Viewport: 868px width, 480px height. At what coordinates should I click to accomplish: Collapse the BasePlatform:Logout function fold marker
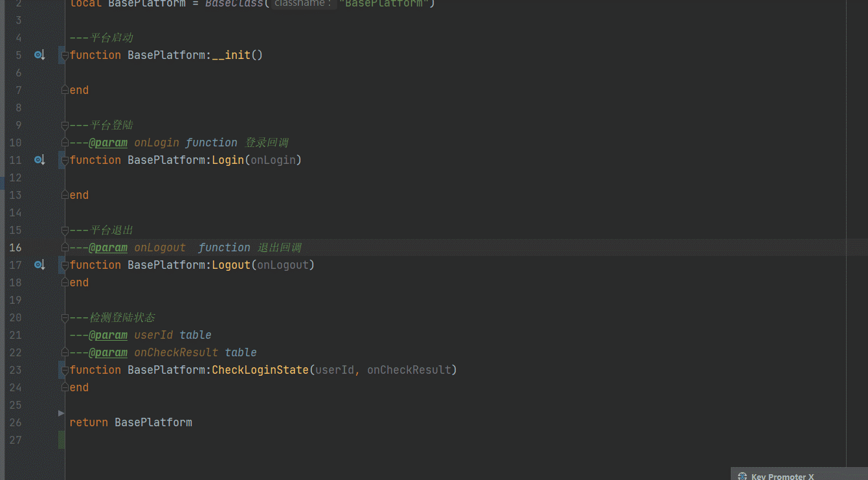[x=65, y=266]
